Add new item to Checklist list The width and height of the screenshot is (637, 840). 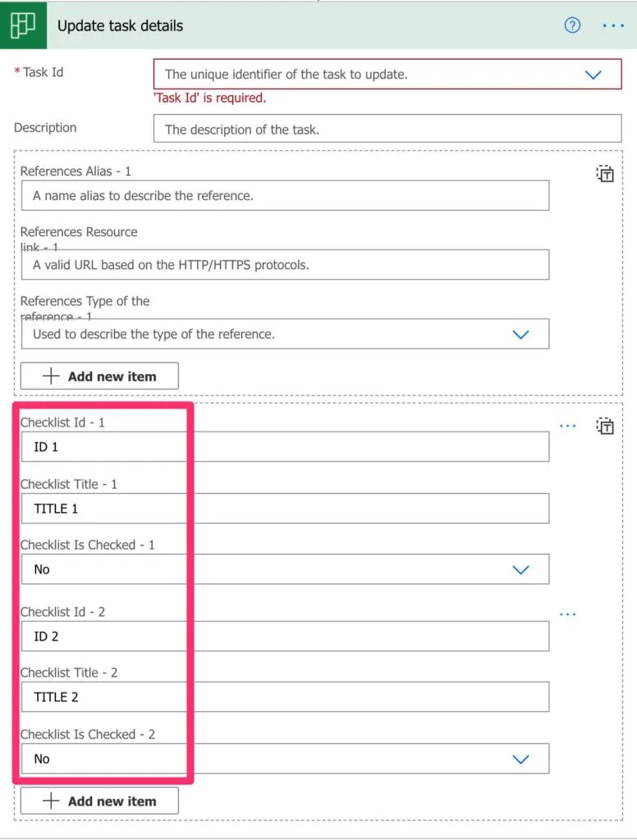tap(99, 801)
